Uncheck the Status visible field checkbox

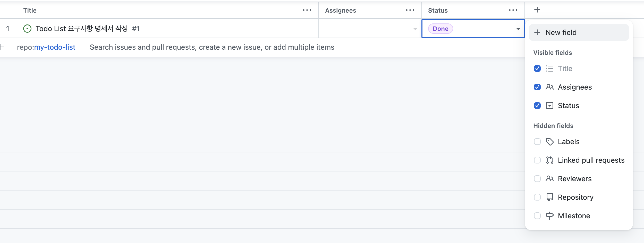[x=537, y=106]
